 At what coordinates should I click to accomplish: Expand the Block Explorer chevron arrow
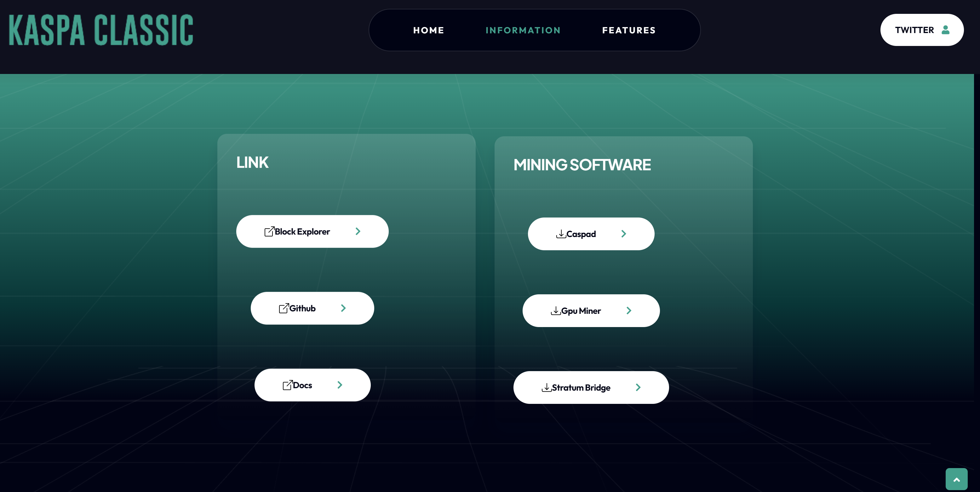coord(358,231)
